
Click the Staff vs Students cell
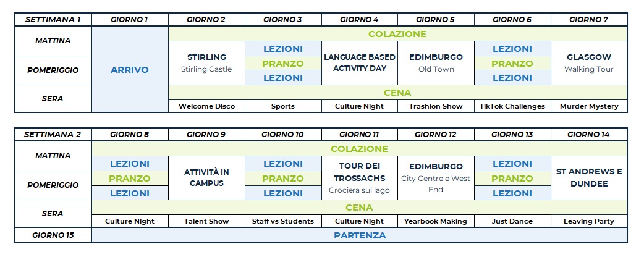(283, 221)
